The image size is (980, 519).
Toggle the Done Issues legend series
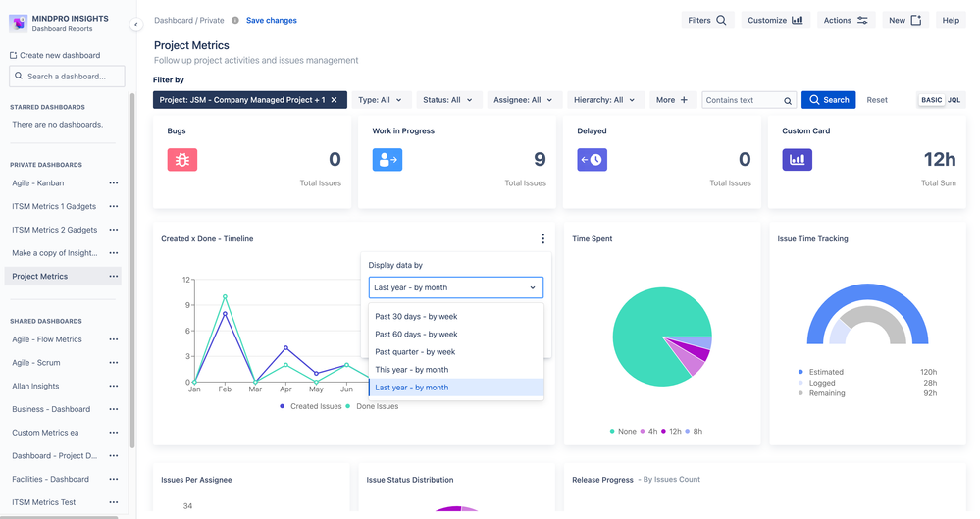tap(372, 406)
